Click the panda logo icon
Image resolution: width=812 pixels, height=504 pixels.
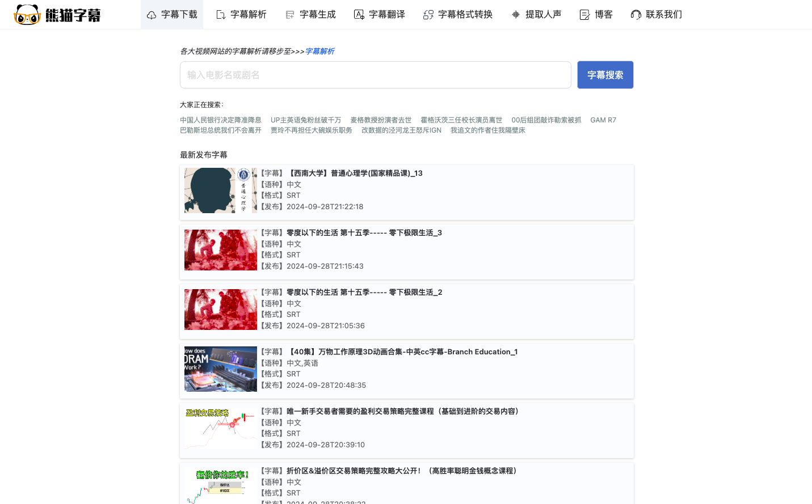tap(27, 15)
